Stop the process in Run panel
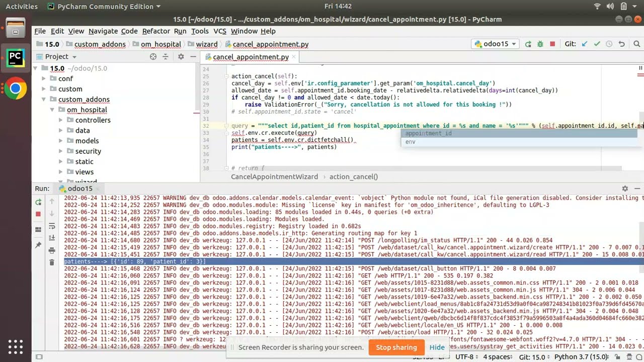 tap(38, 214)
